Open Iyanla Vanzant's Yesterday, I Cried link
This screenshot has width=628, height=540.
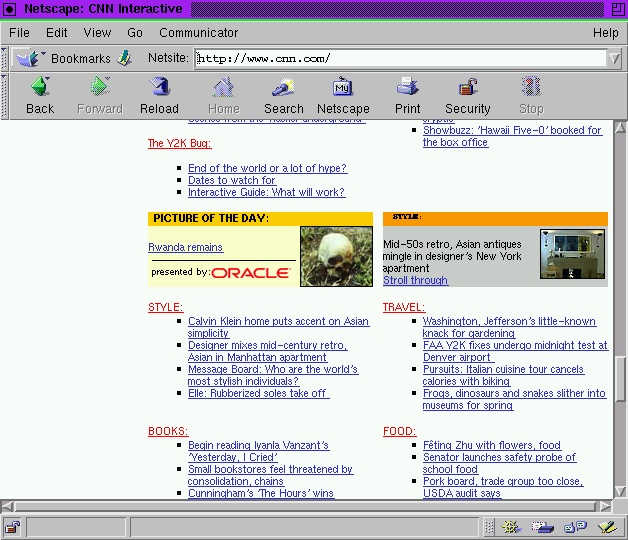pyautogui.click(x=258, y=451)
